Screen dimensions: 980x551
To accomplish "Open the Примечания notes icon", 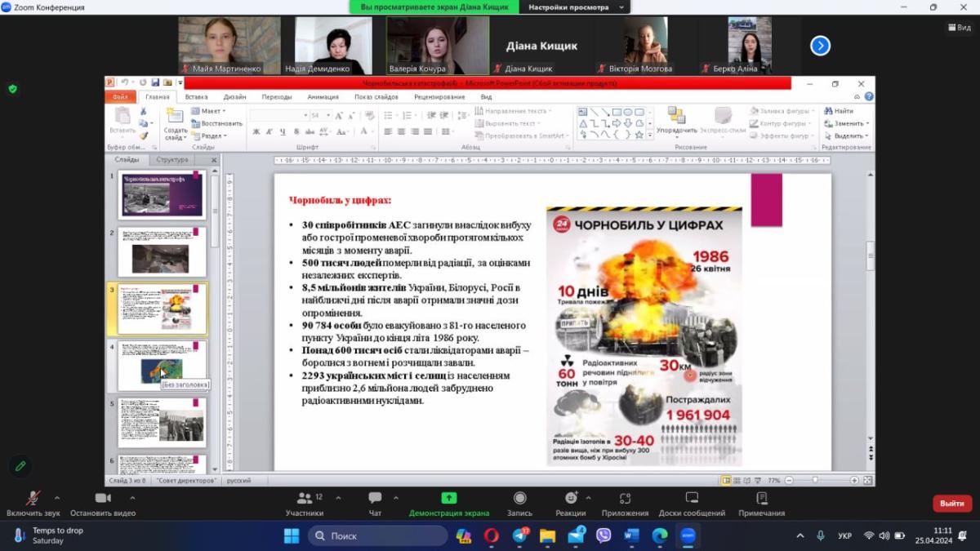I will pos(761,499).
